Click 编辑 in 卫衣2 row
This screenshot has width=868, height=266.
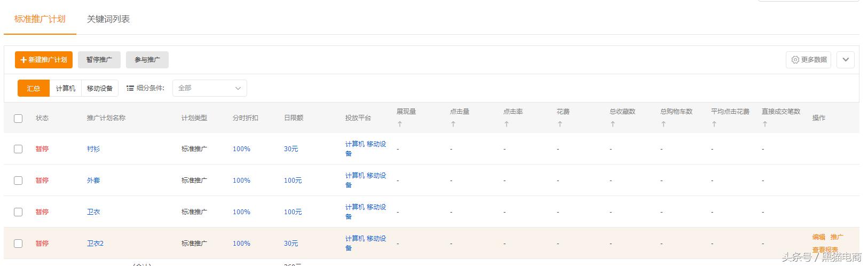click(x=819, y=237)
